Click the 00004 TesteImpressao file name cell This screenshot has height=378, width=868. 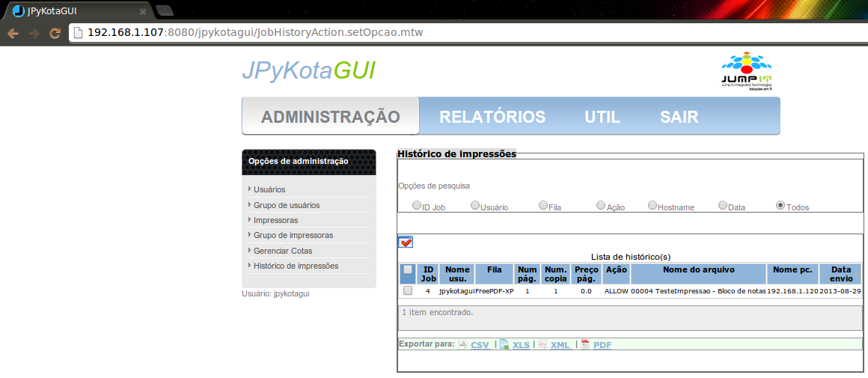(x=699, y=290)
